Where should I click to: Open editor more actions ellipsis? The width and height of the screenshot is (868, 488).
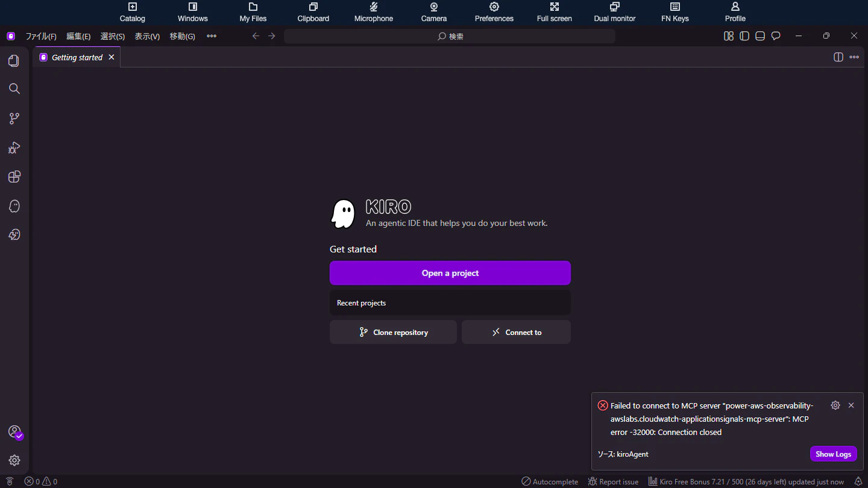click(854, 57)
